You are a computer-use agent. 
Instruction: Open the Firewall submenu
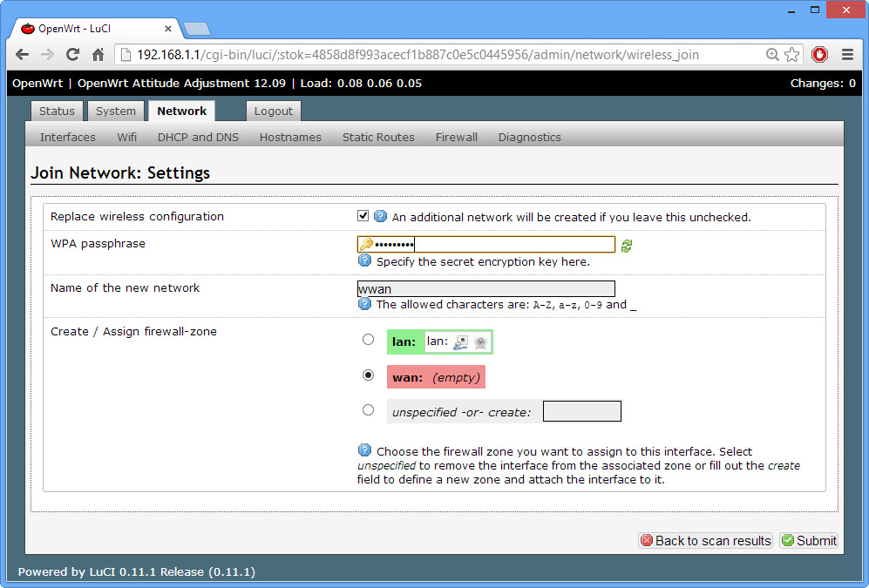coord(456,137)
